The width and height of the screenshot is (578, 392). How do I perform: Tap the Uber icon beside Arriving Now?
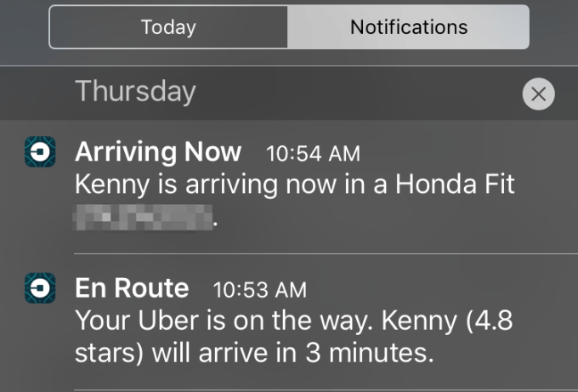click(x=40, y=152)
